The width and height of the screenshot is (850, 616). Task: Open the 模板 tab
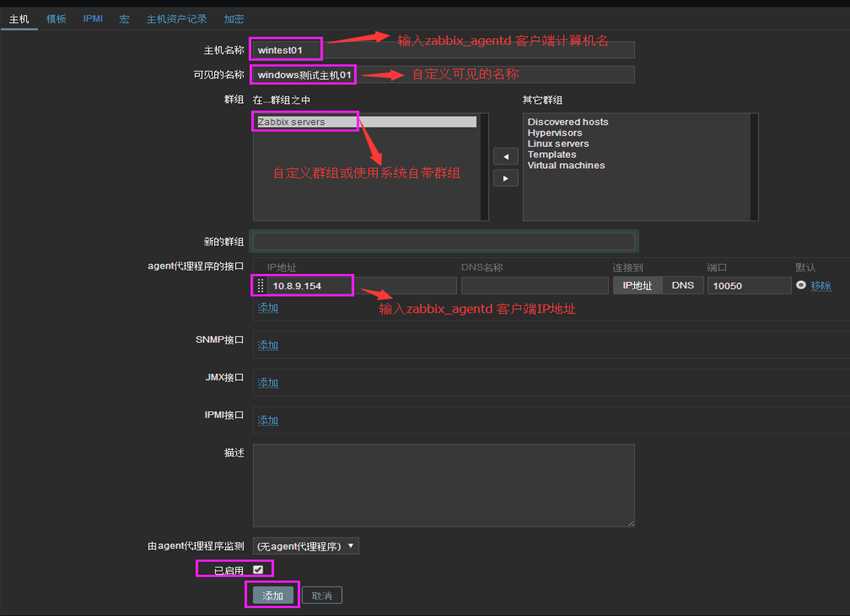click(x=56, y=19)
